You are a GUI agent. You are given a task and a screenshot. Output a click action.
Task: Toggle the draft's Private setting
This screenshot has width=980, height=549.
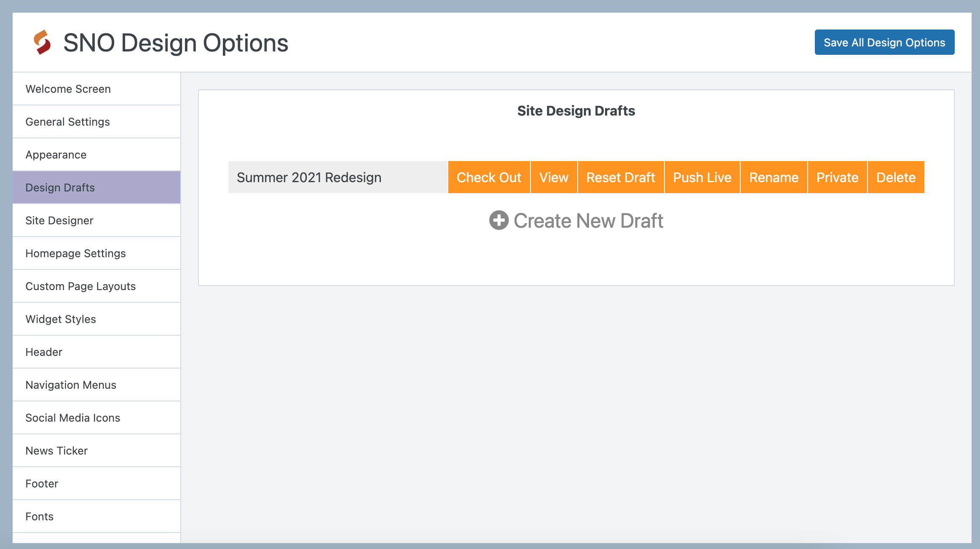pos(837,177)
